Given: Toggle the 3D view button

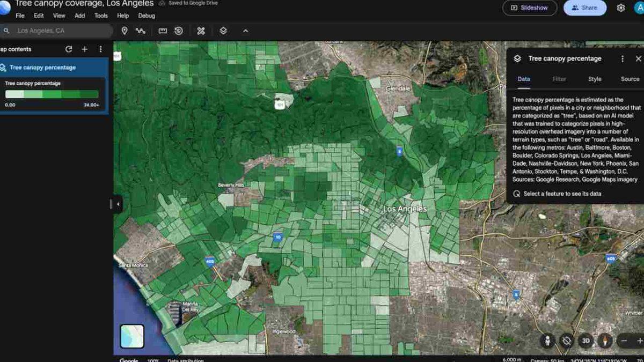Looking at the screenshot, I should 586,341.
